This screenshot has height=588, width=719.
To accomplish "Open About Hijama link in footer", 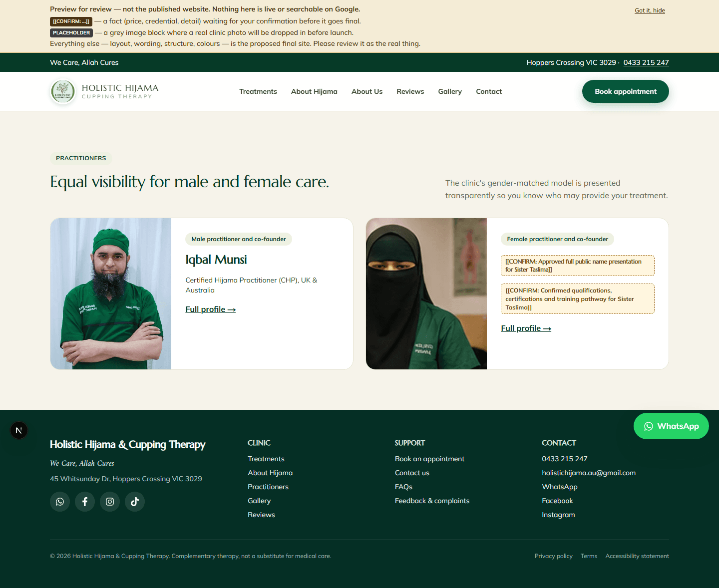I will point(270,473).
